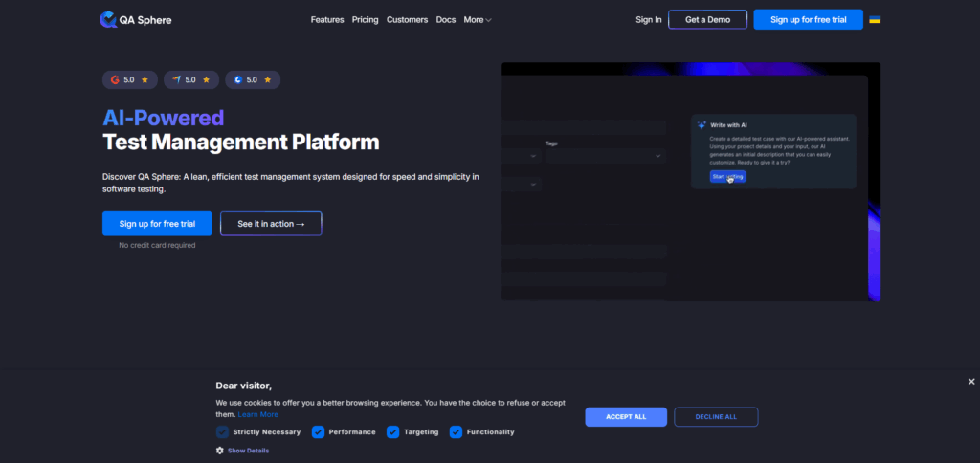Click the QA Sphere logo
This screenshot has height=463, width=980.
[x=135, y=19]
